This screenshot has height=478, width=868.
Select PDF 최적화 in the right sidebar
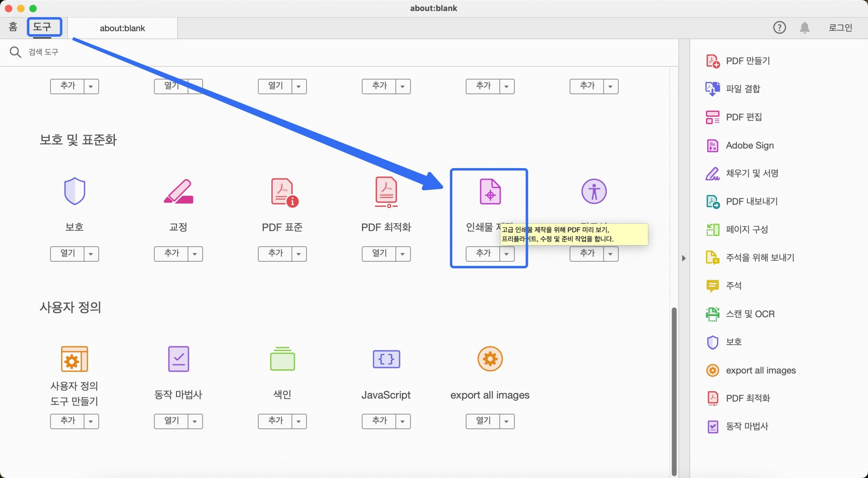point(738,398)
